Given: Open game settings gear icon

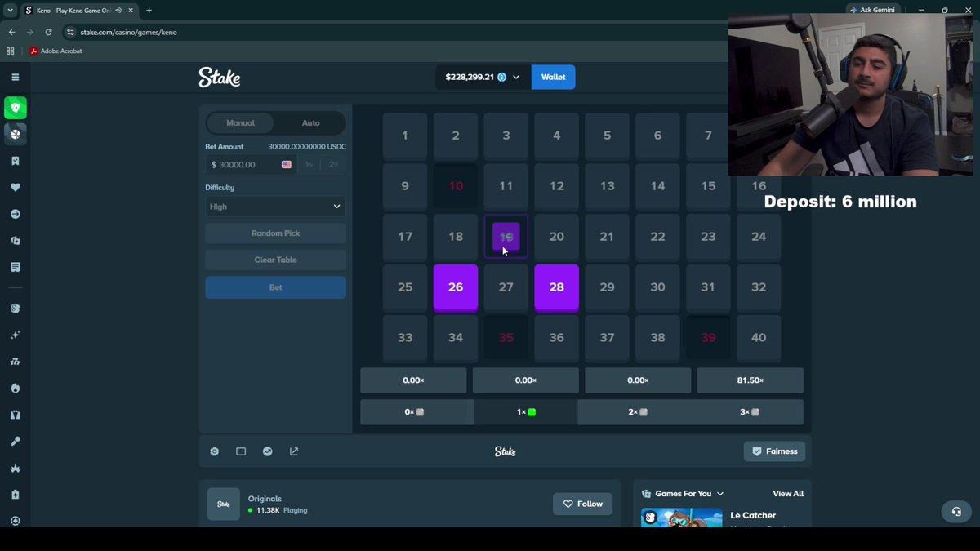Looking at the screenshot, I should [x=214, y=451].
